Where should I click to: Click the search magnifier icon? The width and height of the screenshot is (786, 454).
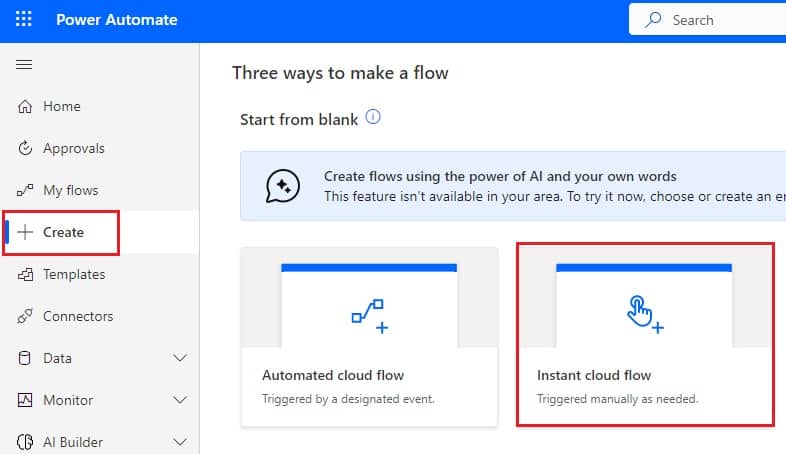653,20
